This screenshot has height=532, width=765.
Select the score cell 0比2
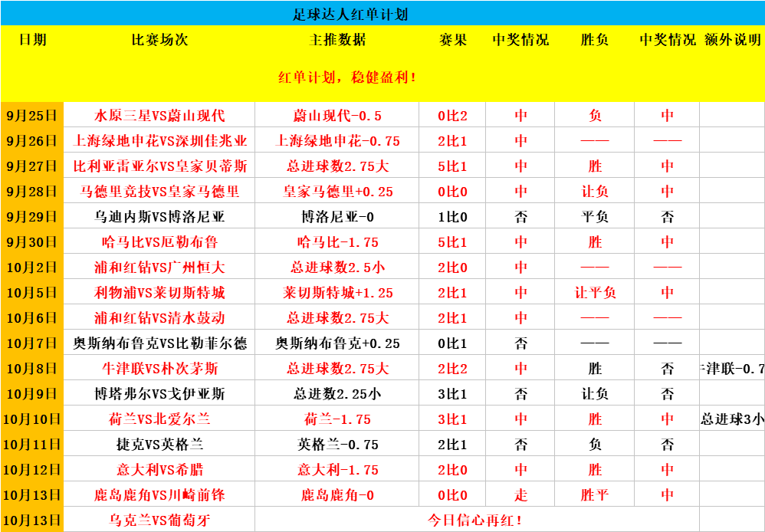coord(452,116)
